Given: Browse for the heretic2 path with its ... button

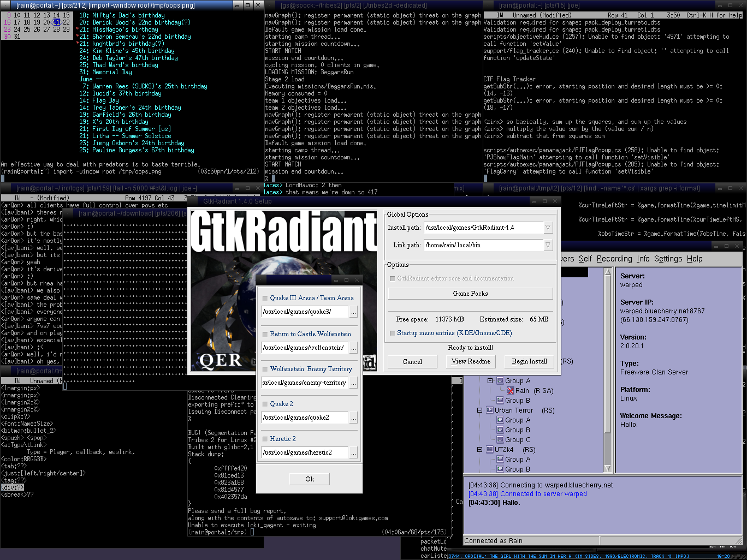Looking at the screenshot, I should point(353,452).
